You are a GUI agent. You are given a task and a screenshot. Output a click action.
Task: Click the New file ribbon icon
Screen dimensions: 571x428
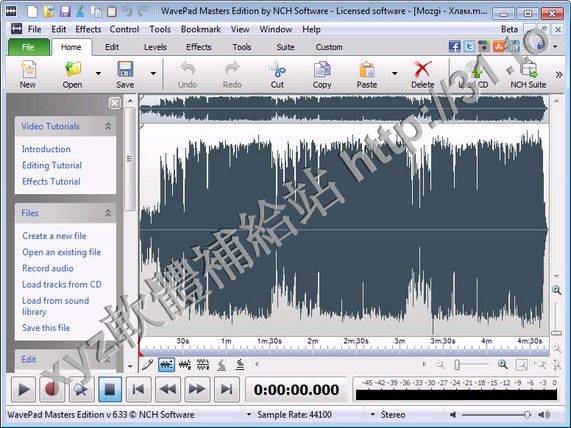28,69
